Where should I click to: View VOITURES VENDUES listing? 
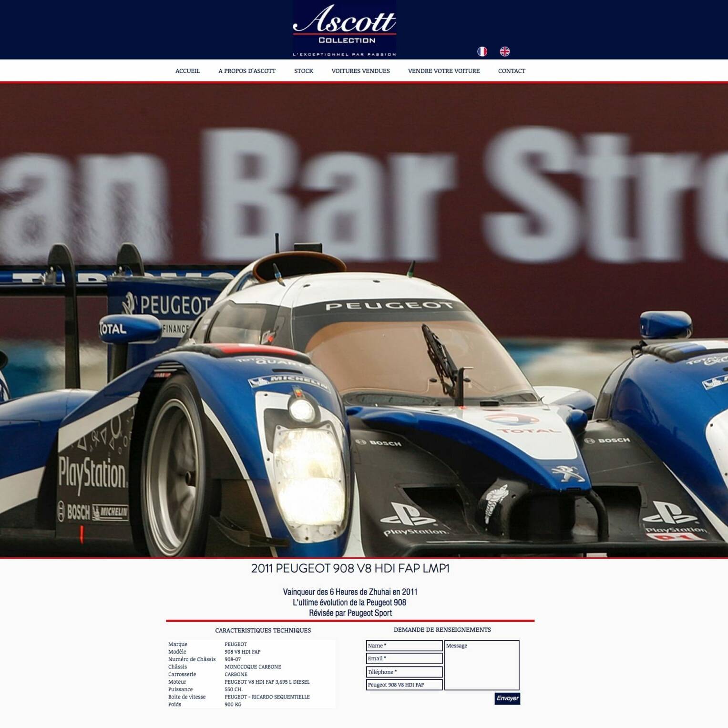click(360, 71)
